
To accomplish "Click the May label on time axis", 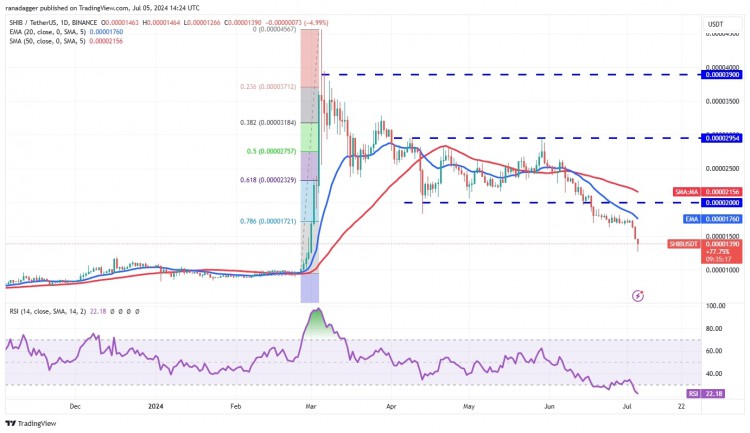I will (x=469, y=407).
